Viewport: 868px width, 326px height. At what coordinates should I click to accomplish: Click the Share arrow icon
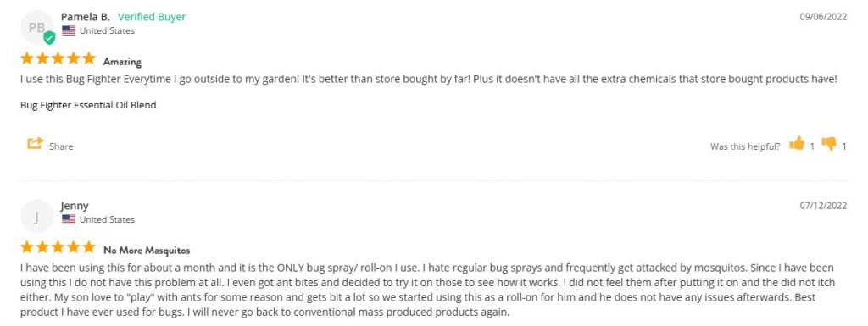point(35,143)
